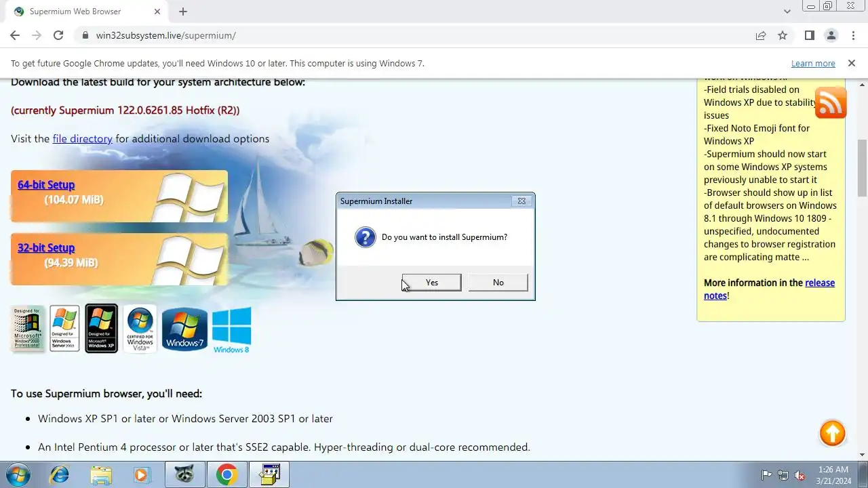This screenshot has height=488, width=868.
Task: Close the Supermium Web Browser tab
Action: [x=157, y=12]
